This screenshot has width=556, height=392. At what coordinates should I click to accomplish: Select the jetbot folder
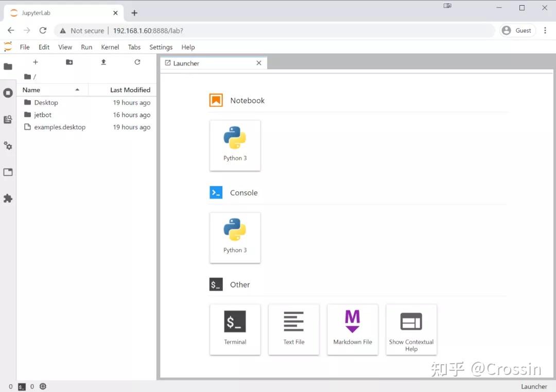[x=86, y=115]
